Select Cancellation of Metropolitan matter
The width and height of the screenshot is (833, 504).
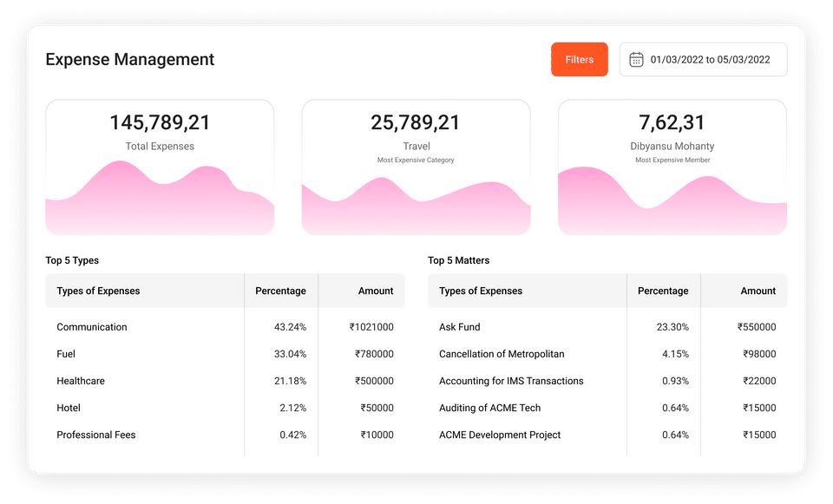click(x=502, y=354)
